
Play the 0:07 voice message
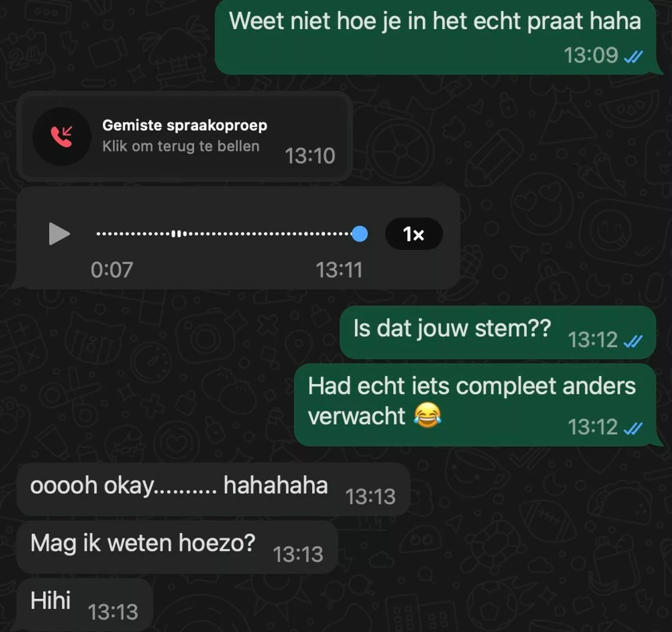(x=59, y=234)
